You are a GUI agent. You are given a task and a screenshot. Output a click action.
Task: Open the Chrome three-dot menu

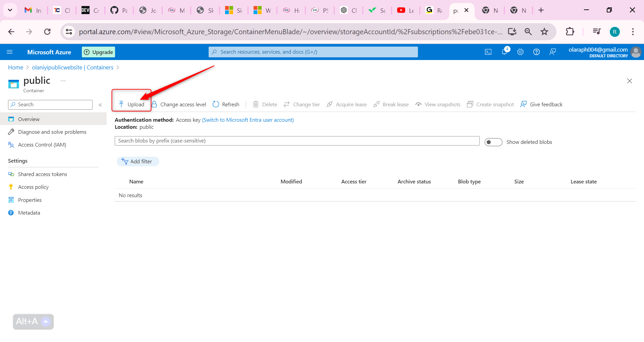pos(633,32)
